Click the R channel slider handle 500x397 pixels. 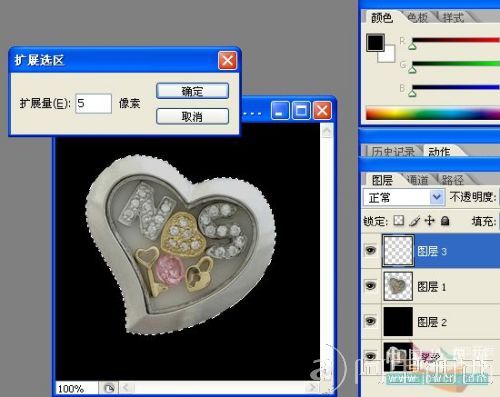coord(413,46)
